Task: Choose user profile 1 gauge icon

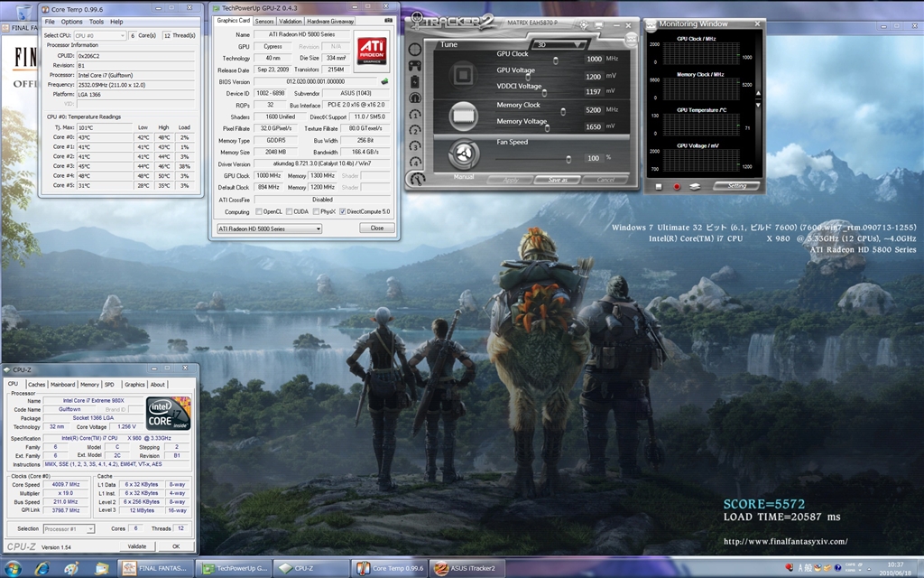Action: coord(415,114)
